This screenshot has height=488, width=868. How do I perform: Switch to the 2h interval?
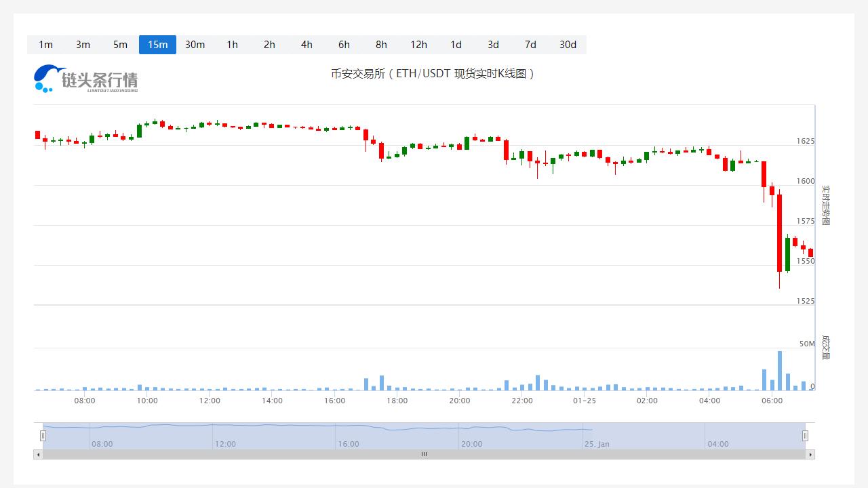click(x=269, y=45)
